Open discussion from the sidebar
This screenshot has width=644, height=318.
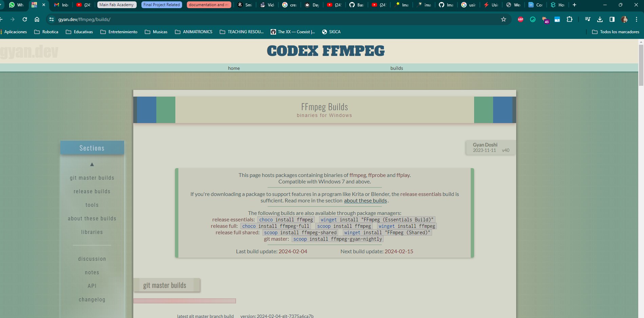92,259
